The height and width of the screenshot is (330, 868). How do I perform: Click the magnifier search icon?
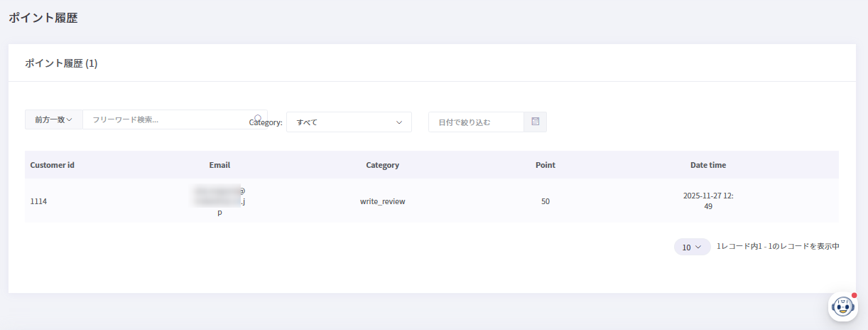click(258, 118)
